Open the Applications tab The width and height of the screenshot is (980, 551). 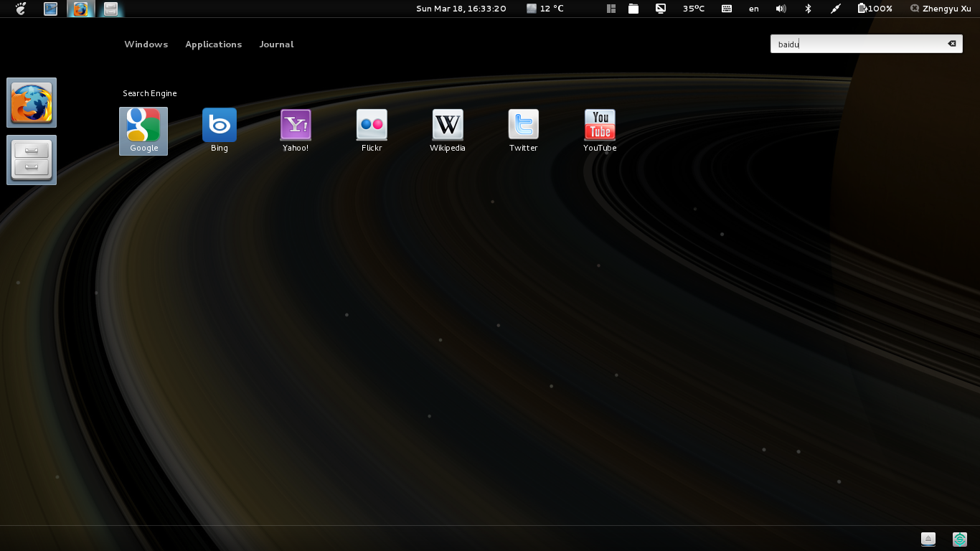[214, 44]
